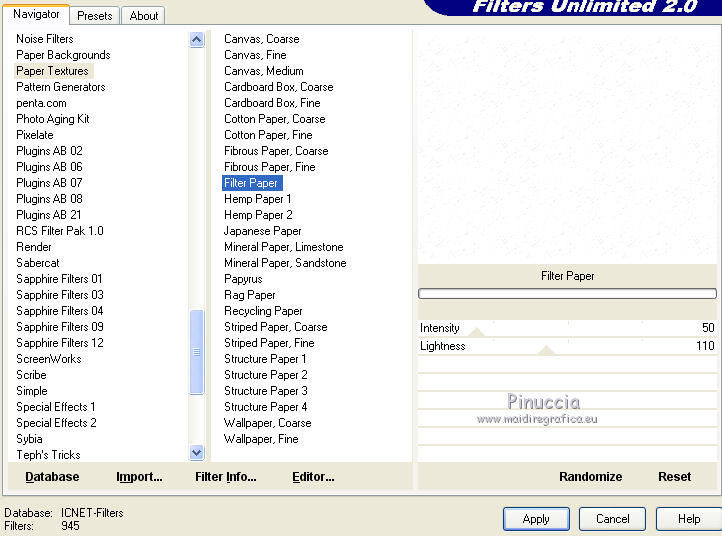Viewport: 722px width, 536px height.
Task: Select RCS Filter Pak 1.0 category
Action: 59,231
